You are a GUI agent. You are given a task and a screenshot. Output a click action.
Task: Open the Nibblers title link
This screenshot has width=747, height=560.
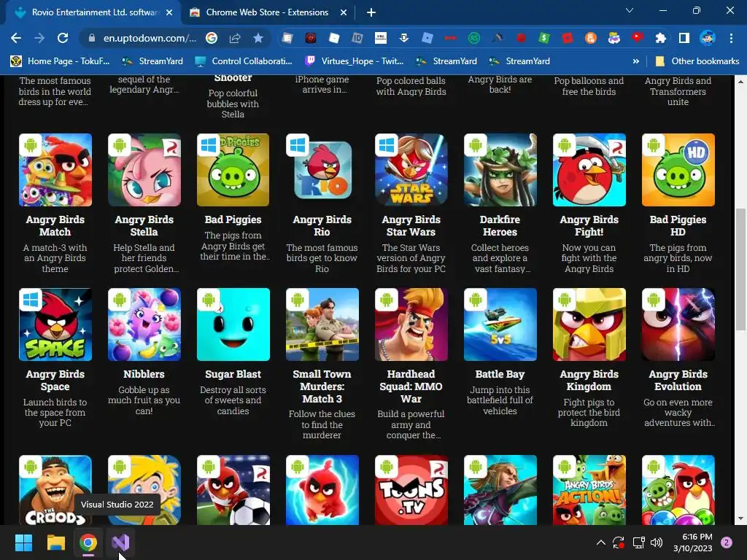144,374
